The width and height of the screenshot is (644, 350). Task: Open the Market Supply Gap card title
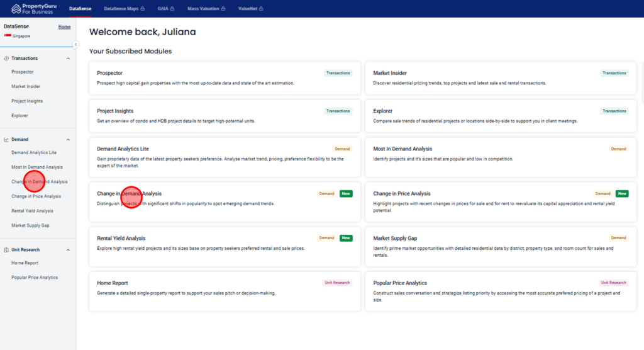395,239
